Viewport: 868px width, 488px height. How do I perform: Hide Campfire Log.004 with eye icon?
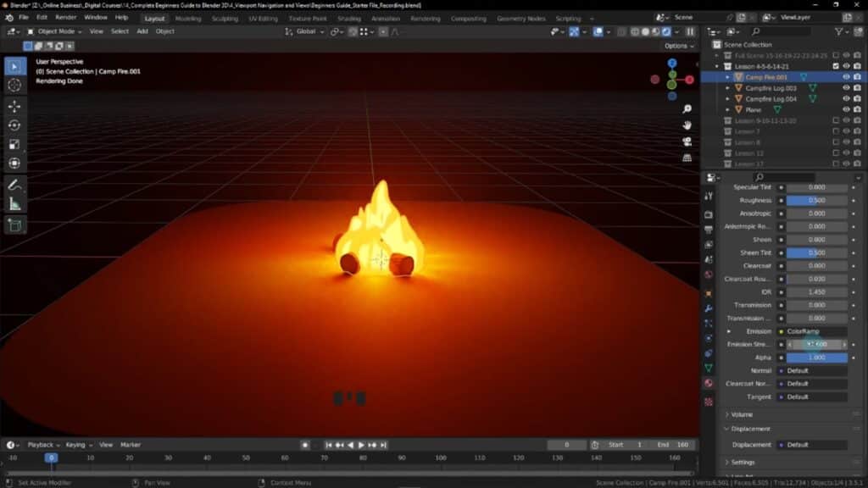pos(847,99)
